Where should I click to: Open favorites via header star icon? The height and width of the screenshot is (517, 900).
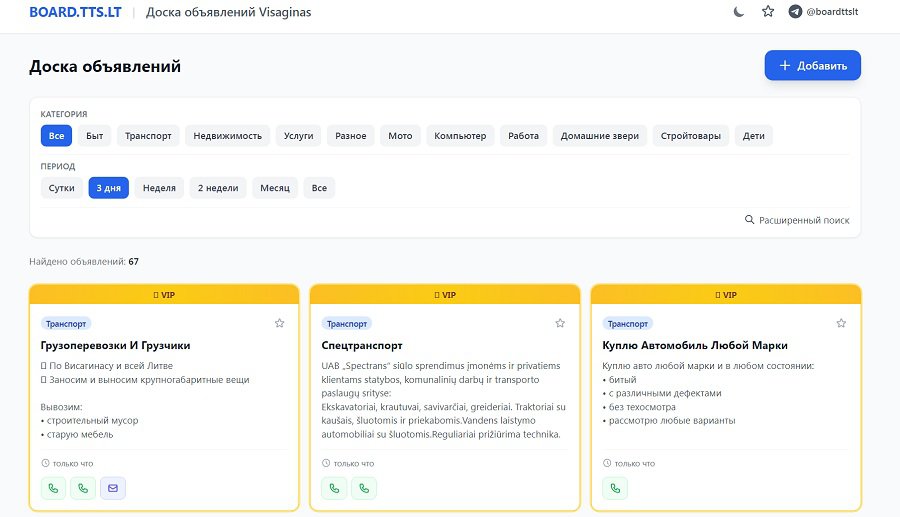point(768,12)
